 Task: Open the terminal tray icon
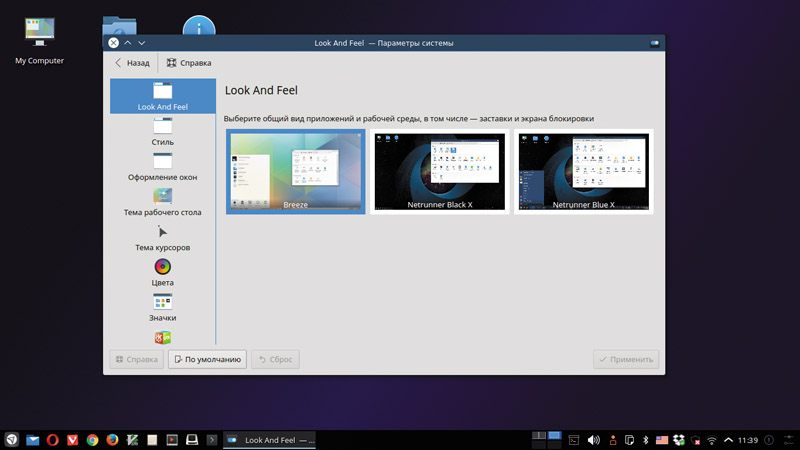573,440
